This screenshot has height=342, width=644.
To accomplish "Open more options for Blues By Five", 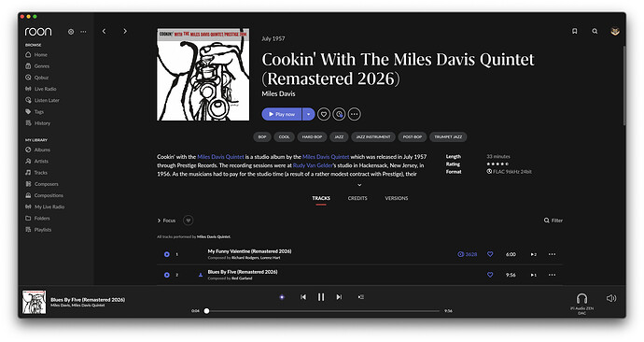I will pyautogui.click(x=552, y=275).
